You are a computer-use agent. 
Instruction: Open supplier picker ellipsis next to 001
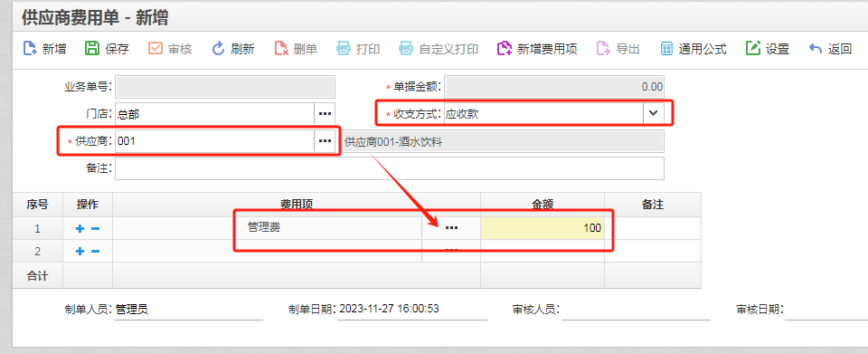(325, 141)
